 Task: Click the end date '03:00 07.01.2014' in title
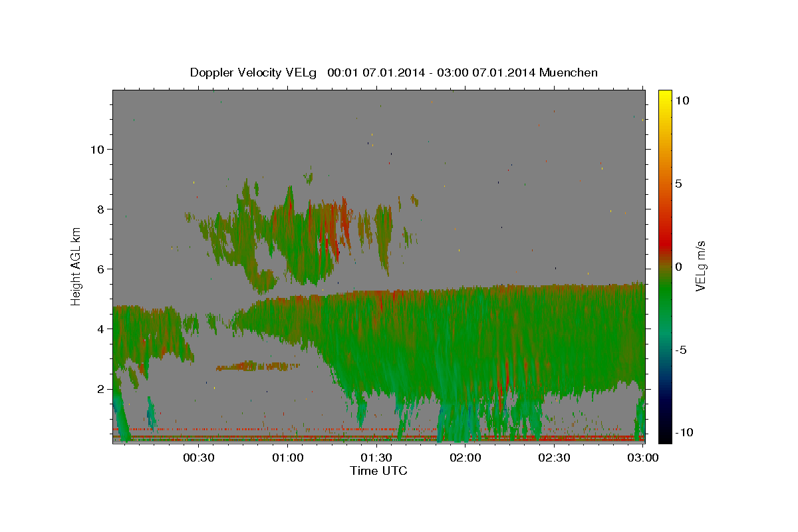click(485, 72)
